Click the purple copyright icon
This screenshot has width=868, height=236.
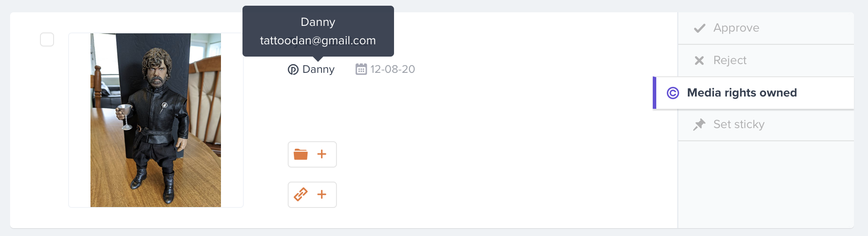pos(673,93)
